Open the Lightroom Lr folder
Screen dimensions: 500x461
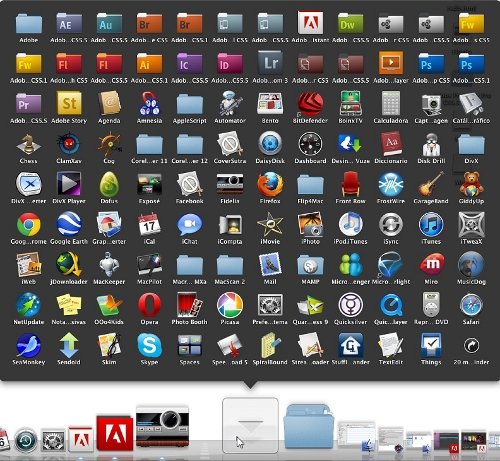click(270, 62)
